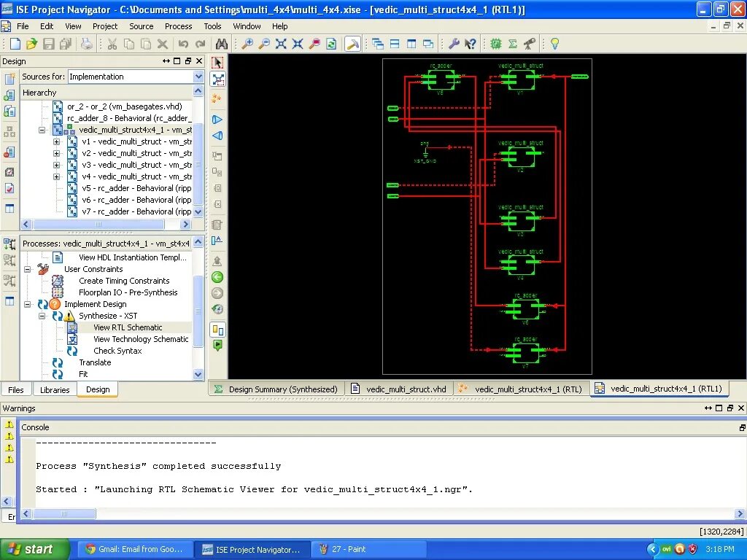
Task: Click the What's This help icon
Action: point(471,44)
